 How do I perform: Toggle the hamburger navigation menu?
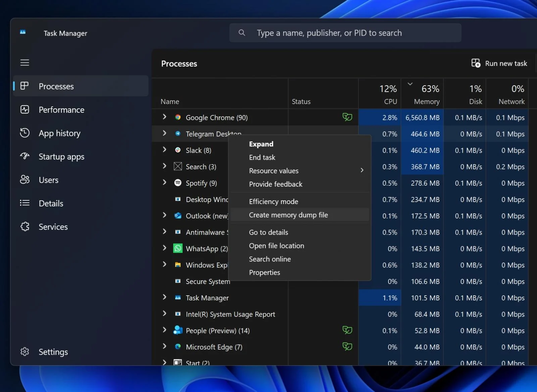point(25,63)
